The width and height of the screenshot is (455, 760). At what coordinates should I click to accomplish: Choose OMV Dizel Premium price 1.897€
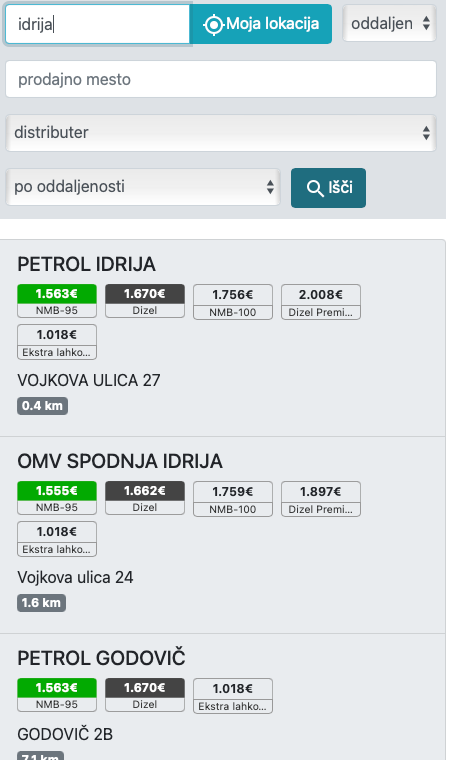point(321,499)
